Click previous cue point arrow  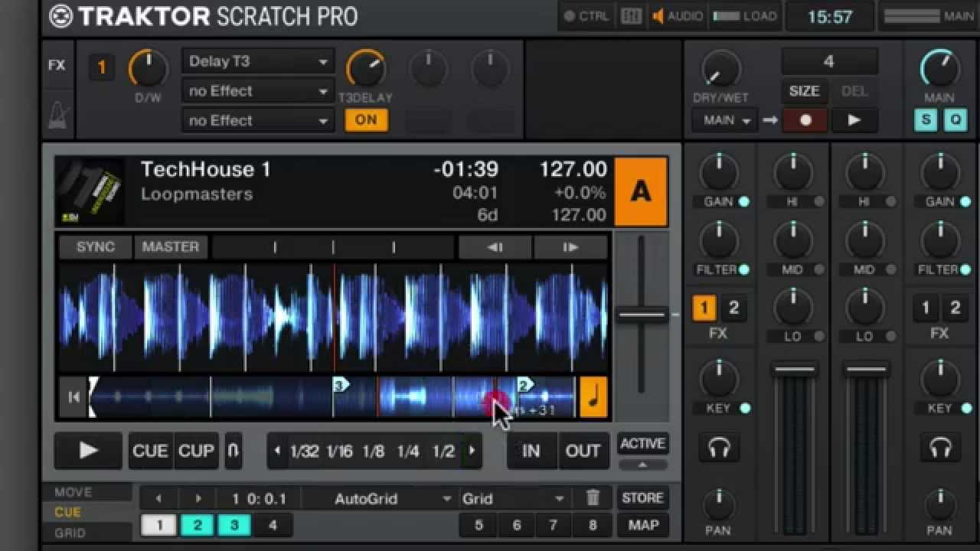[158, 499]
